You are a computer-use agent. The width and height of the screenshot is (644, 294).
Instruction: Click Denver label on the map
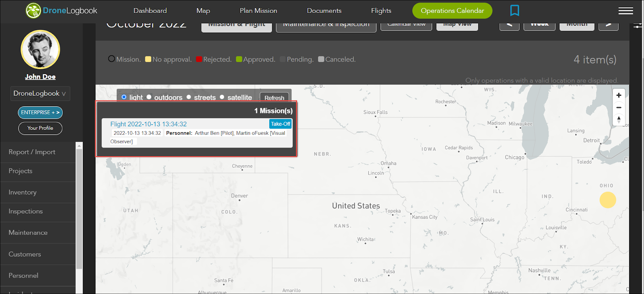pos(239,196)
